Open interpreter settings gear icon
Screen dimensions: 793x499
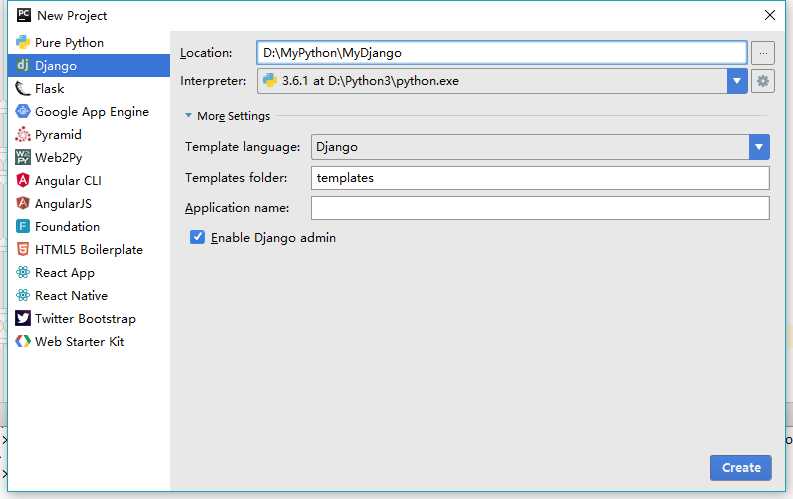(763, 81)
